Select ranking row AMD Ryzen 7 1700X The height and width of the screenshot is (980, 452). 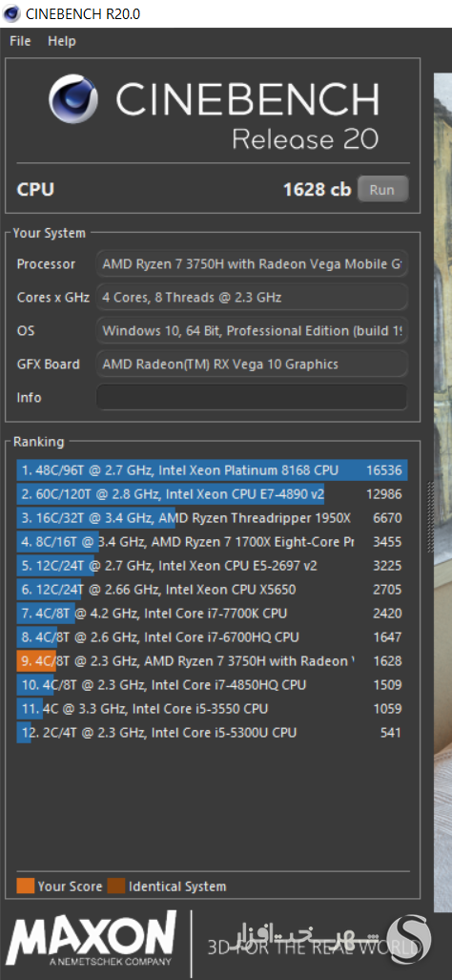[213, 542]
